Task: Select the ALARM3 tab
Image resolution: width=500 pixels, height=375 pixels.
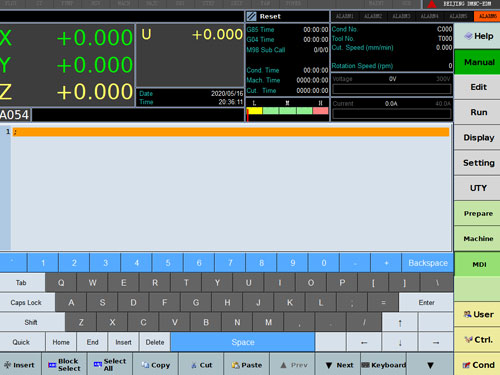Action: click(401, 16)
